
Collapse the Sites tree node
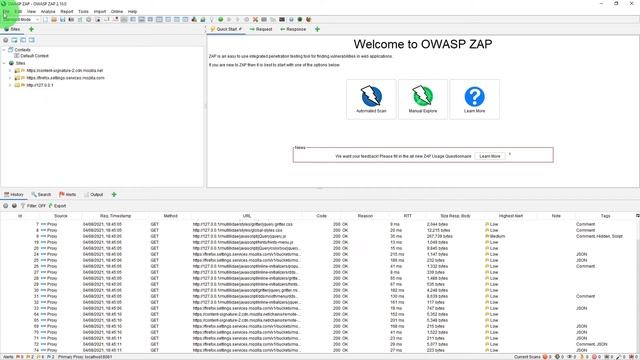tap(4, 63)
